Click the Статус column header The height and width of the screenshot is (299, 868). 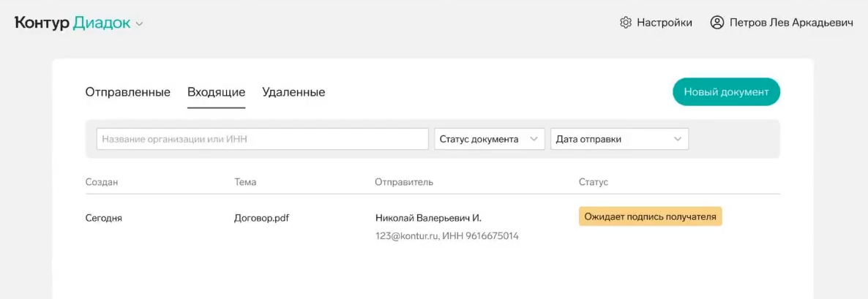point(594,182)
